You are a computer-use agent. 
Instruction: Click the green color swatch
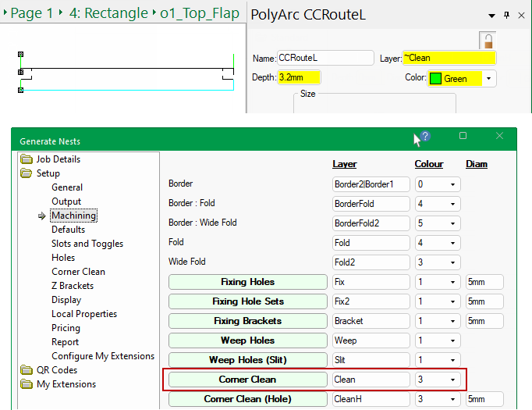pyautogui.click(x=435, y=79)
